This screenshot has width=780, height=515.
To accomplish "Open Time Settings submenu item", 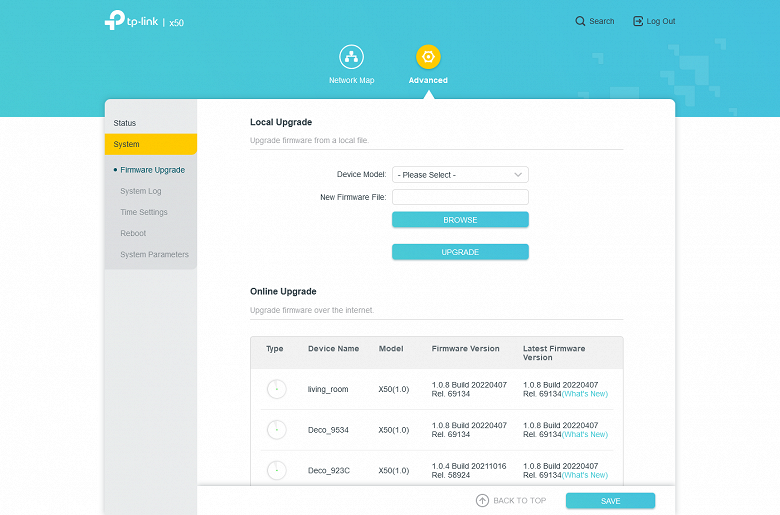I will point(144,212).
